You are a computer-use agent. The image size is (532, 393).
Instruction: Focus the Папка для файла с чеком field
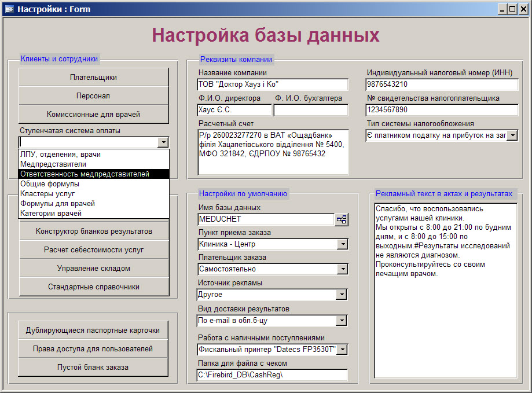pyautogui.click(x=272, y=375)
